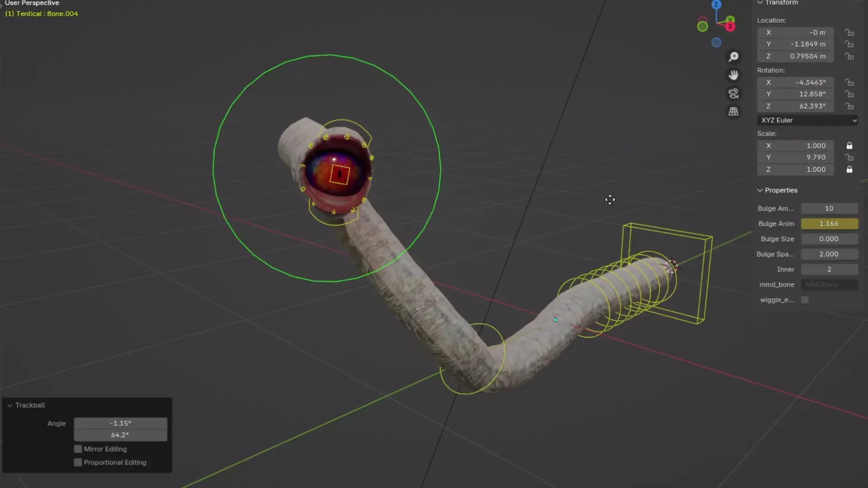Toggle the wiggle_e checkbox

point(805,300)
